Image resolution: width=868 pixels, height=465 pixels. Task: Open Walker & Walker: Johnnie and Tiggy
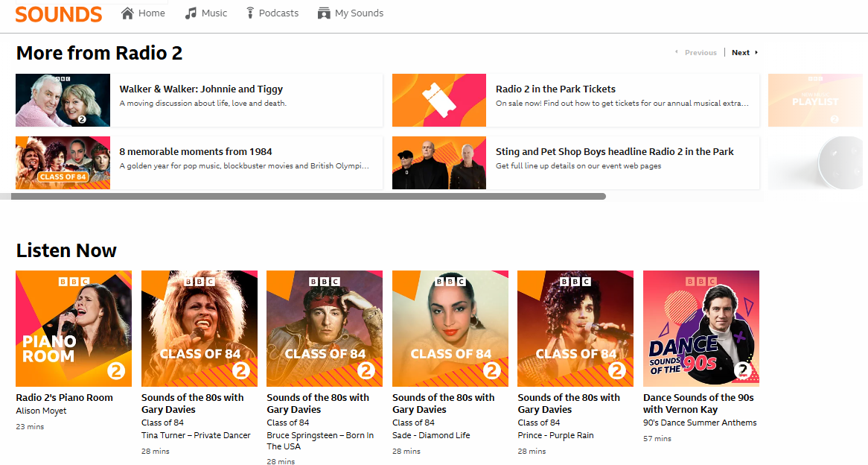click(201, 89)
